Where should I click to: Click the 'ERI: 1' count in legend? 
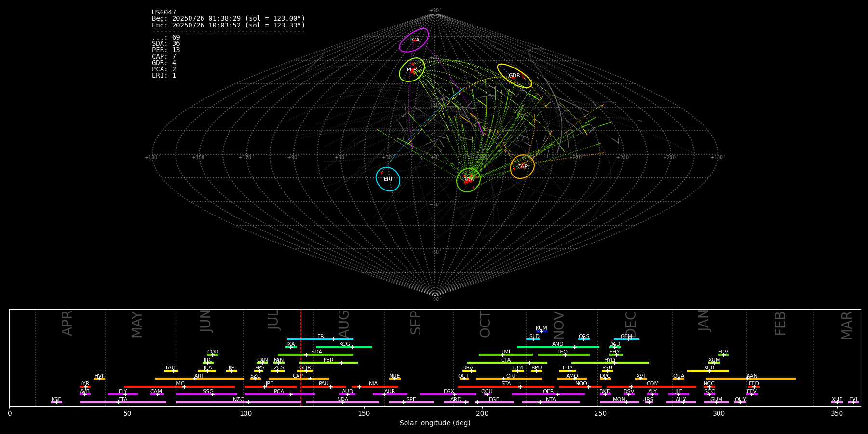164,76
